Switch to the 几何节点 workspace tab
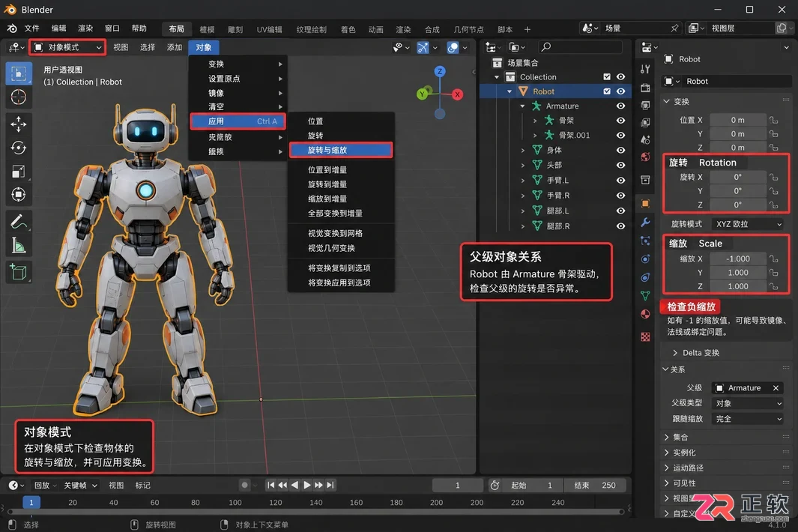Viewport: 798px width, 532px height. click(x=468, y=29)
